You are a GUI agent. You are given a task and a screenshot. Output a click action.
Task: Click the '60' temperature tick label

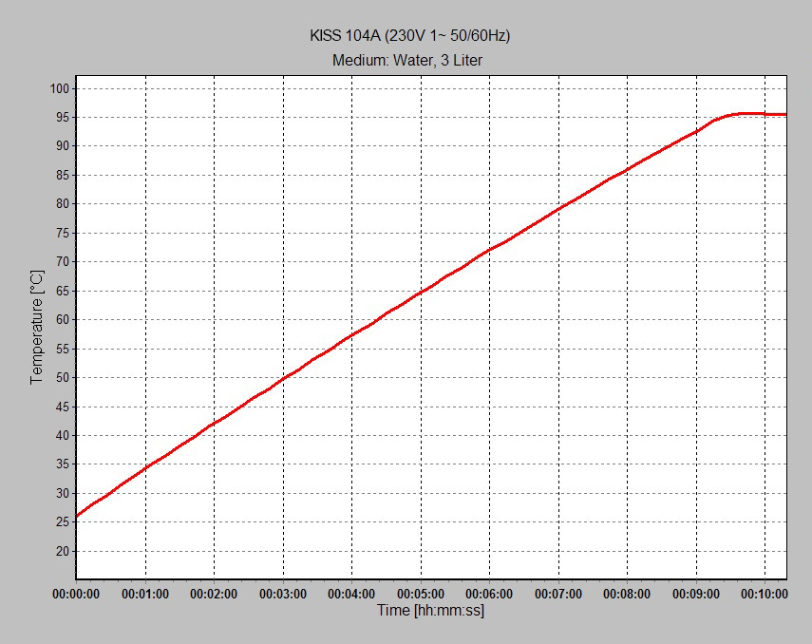(x=62, y=320)
